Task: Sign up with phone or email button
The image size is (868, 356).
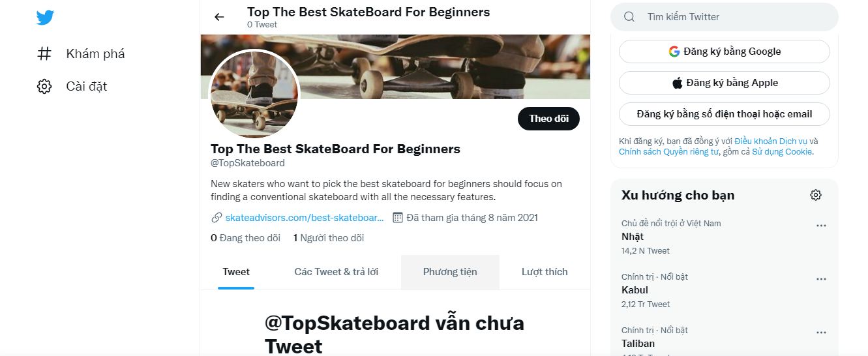Action: (725, 114)
